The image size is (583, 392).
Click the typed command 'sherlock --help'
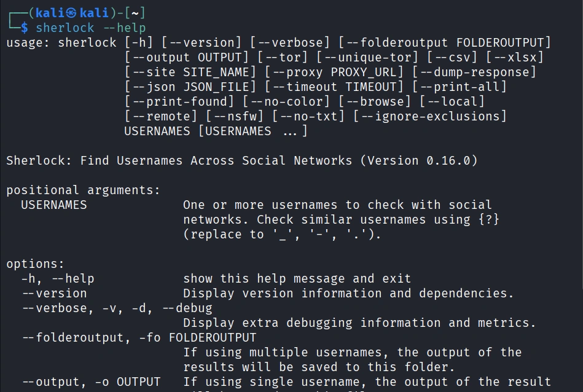click(91, 28)
